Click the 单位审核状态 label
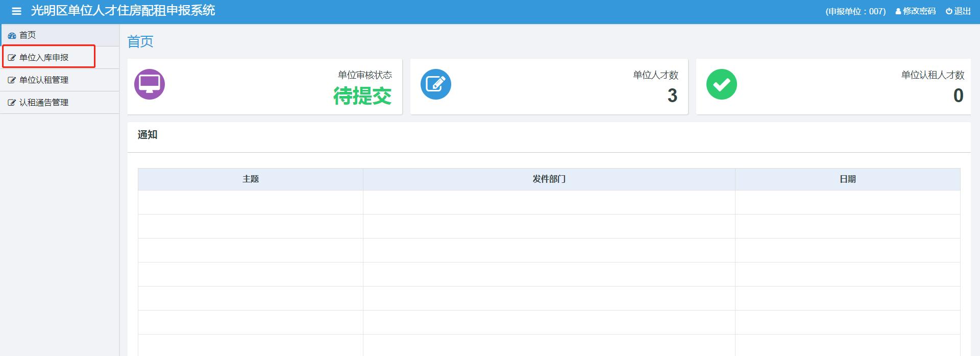The height and width of the screenshot is (356, 980). point(365,75)
